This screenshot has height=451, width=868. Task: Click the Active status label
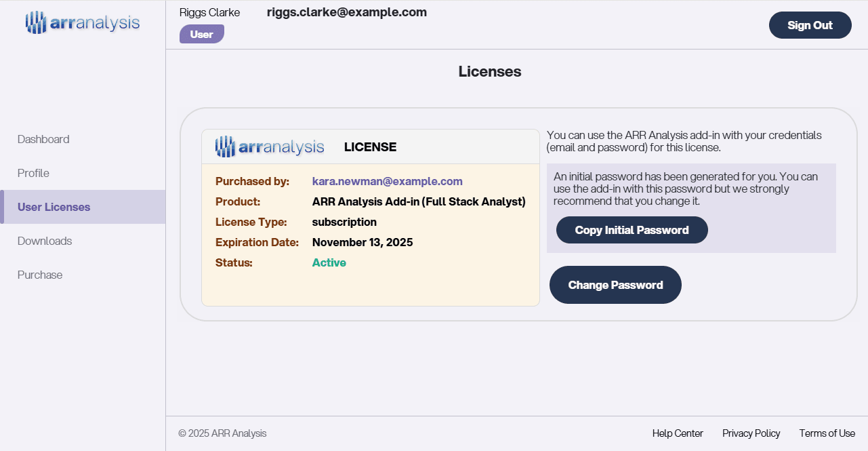[329, 262]
